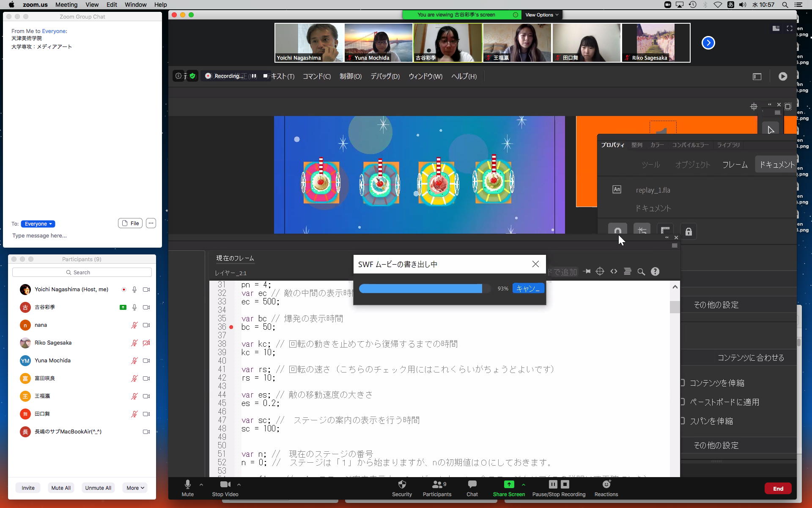Pause the recording in the indicator bar

(x=254, y=76)
